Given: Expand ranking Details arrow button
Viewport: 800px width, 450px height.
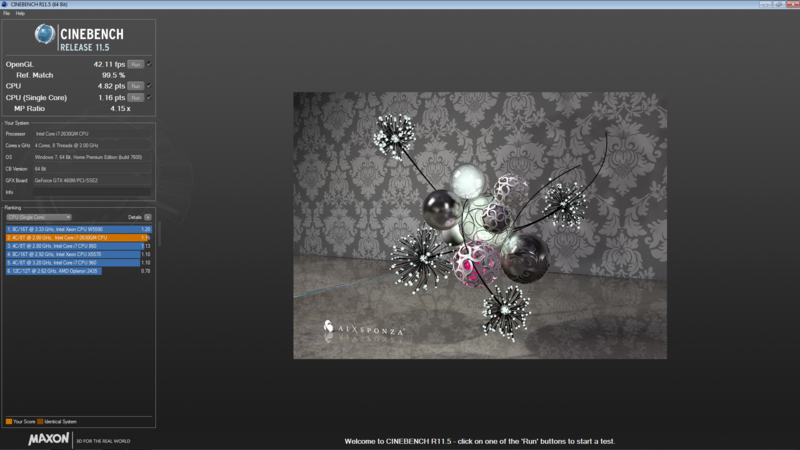Looking at the screenshot, I should [x=147, y=217].
